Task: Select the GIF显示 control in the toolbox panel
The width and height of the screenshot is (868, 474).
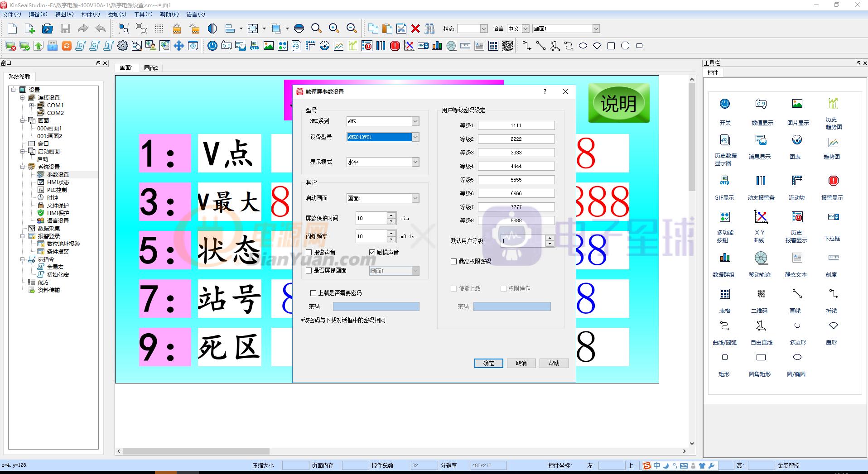Action: coord(724,181)
